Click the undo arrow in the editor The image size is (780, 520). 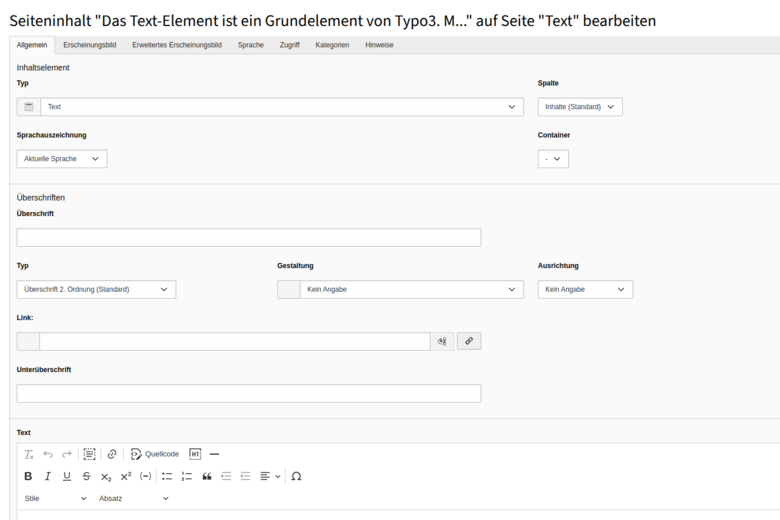(48, 454)
